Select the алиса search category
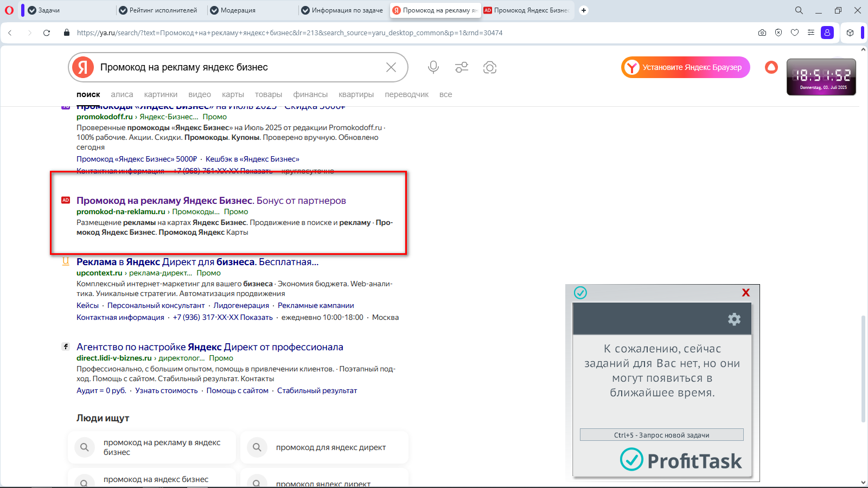868x488 pixels. pyautogui.click(x=122, y=94)
